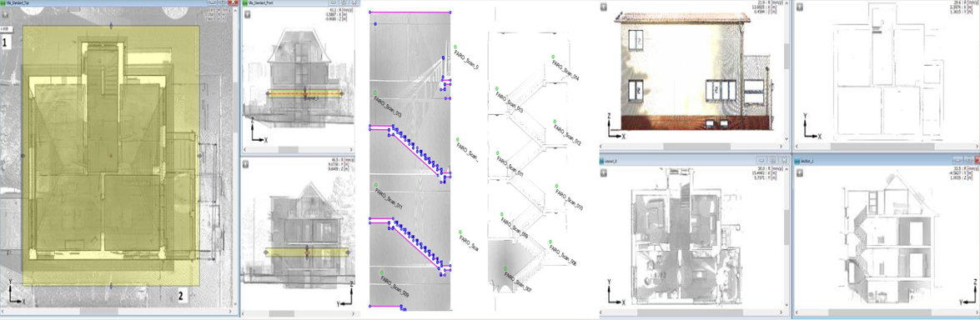Image resolution: width=980 pixels, height=320 pixels.
Task: Select the FARO_Scan_009 scan position marker
Action: coord(380,272)
